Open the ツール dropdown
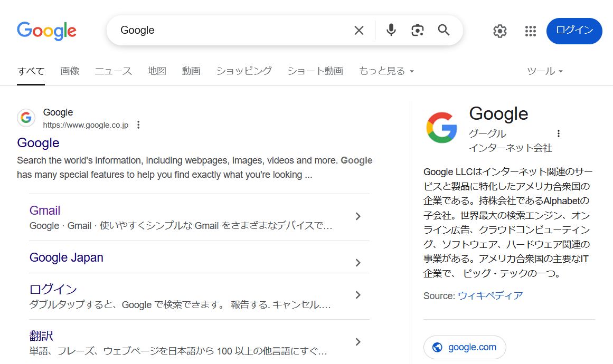 [x=545, y=71]
